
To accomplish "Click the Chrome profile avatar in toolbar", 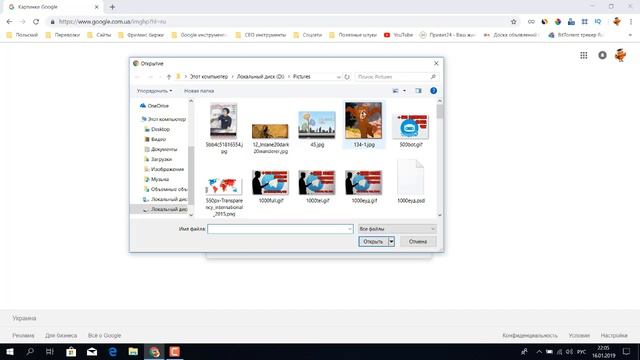I will (617, 22).
